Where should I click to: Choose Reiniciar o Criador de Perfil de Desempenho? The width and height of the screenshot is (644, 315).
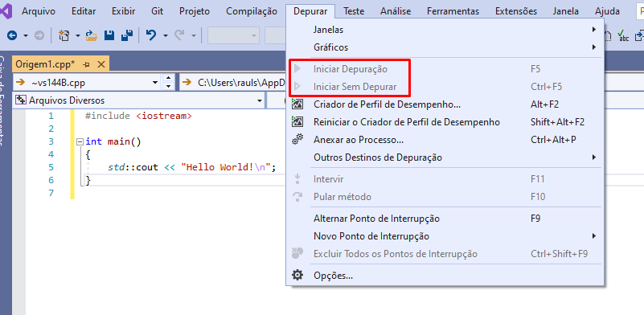pyautogui.click(x=445, y=122)
